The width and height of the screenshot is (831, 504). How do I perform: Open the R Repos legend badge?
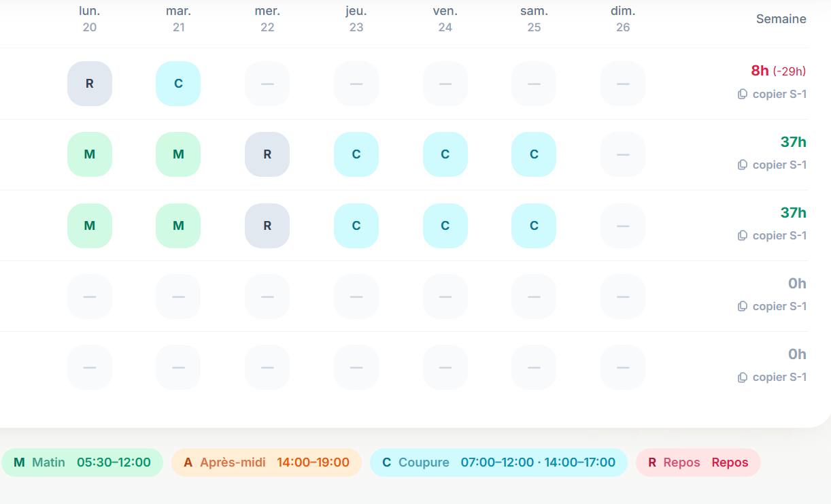tap(698, 462)
